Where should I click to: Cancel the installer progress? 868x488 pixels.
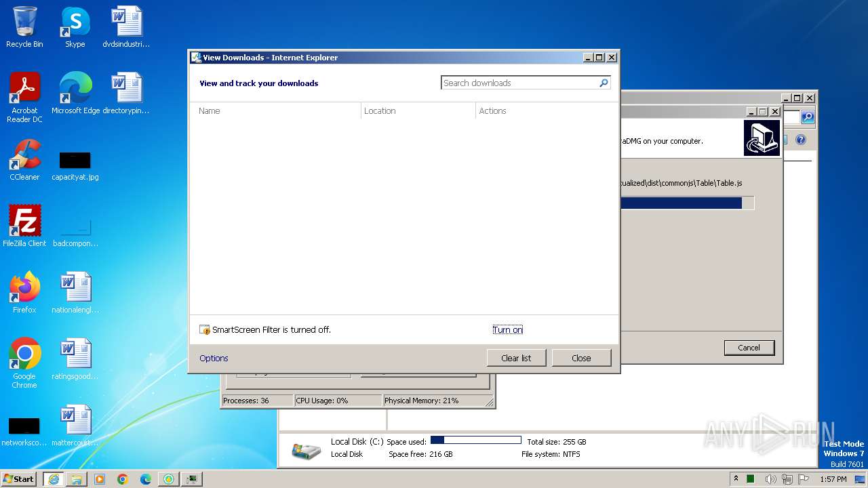(x=749, y=348)
